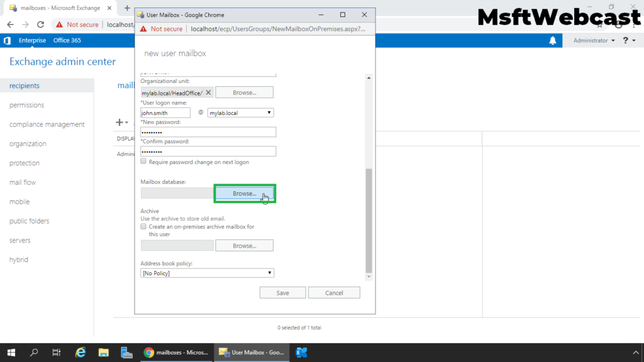Close the mailboxes browser tab
644x362 pixels.
(x=109, y=8)
